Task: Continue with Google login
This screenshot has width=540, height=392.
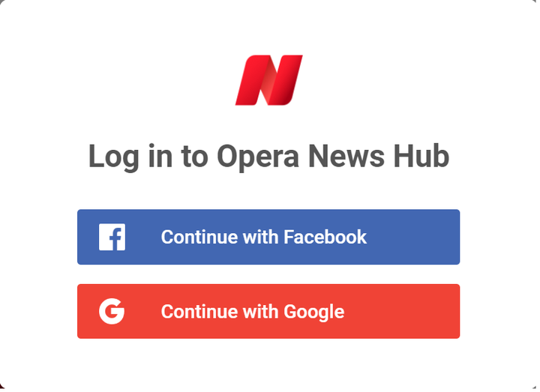Action: tap(268, 311)
